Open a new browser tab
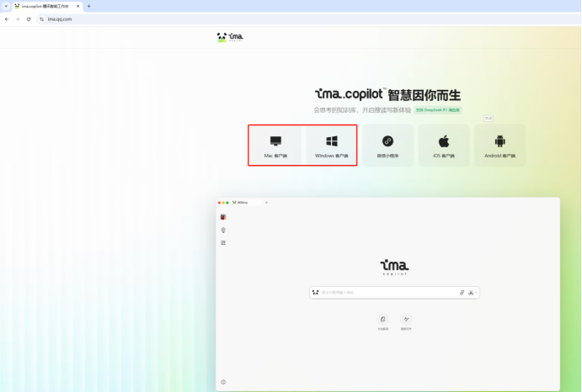 pyautogui.click(x=88, y=6)
